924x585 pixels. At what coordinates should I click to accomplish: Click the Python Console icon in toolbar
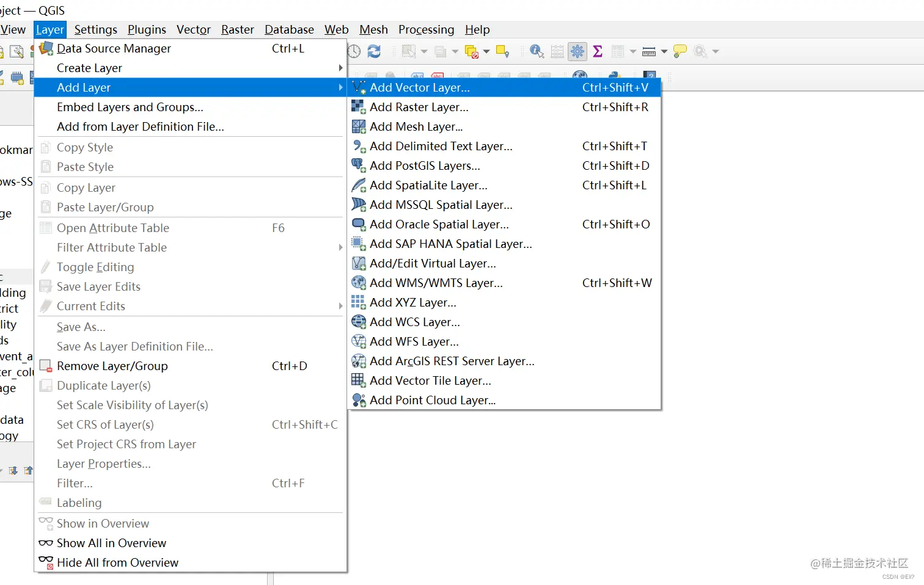[x=615, y=76]
